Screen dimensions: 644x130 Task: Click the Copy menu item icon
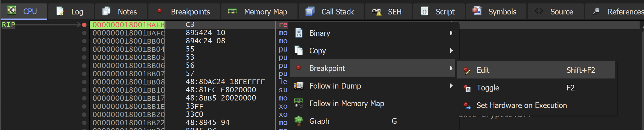pos(298,50)
